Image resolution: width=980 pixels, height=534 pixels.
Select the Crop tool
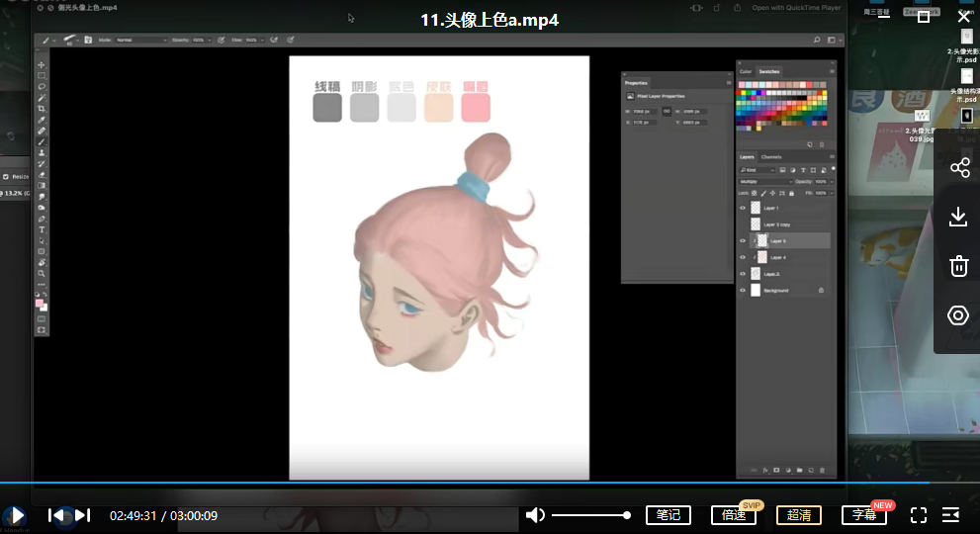[x=42, y=108]
